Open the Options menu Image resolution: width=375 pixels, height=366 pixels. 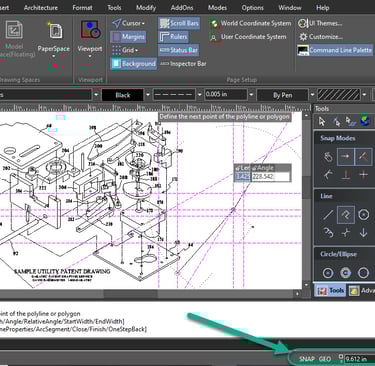click(x=253, y=7)
